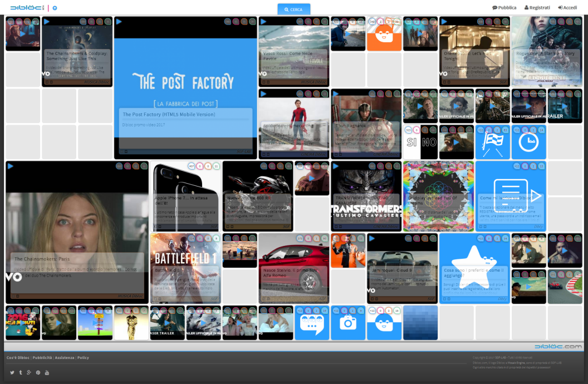Viewport: 588px width, 384px height.
Task: Click the Pubblica menu item
Action: [504, 7]
